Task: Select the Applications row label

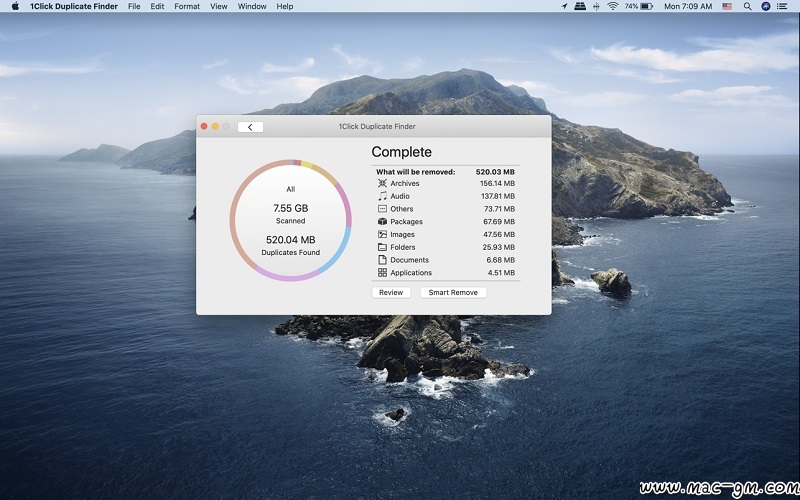Action: [411, 272]
